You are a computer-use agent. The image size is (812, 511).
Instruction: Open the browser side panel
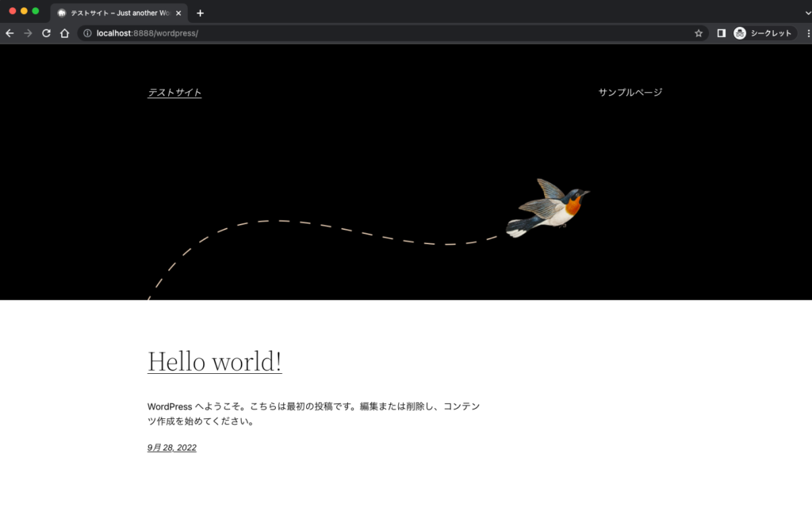click(x=722, y=33)
